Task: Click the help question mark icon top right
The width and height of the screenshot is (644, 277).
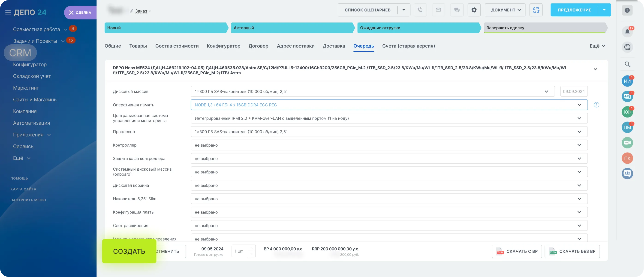Action: pos(627,10)
